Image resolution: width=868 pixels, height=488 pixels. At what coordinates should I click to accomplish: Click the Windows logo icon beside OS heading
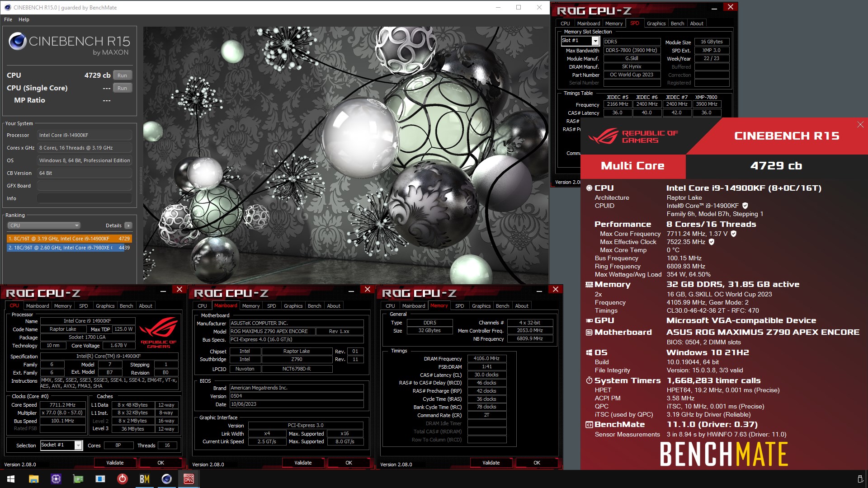tap(589, 352)
